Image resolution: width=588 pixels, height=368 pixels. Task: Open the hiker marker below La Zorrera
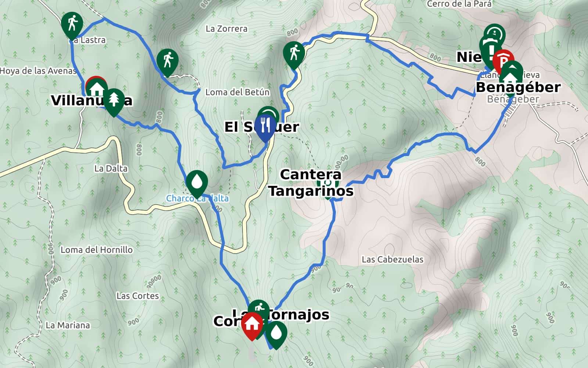tap(294, 54)
